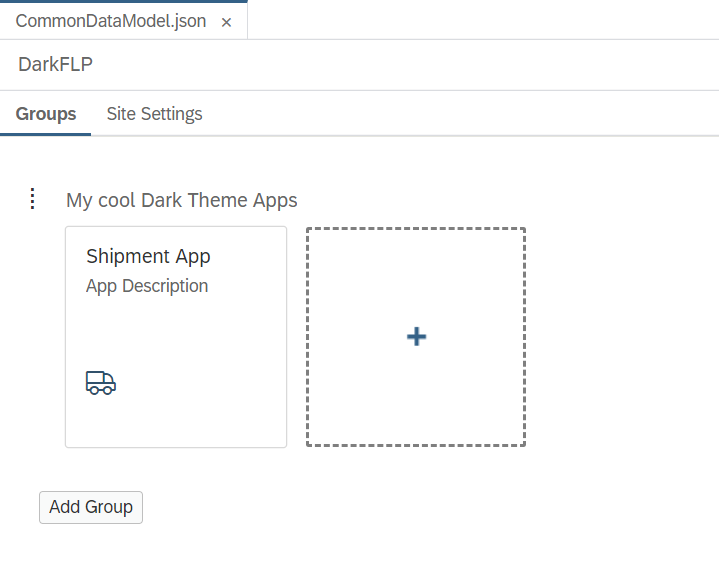Click the word Theme in the group title
Screen dimensions: 719x579
point(217,200)
